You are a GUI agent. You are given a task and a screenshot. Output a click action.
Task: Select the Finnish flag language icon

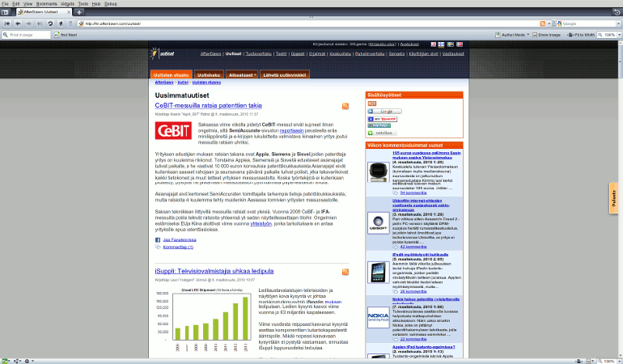coord(441,44)
